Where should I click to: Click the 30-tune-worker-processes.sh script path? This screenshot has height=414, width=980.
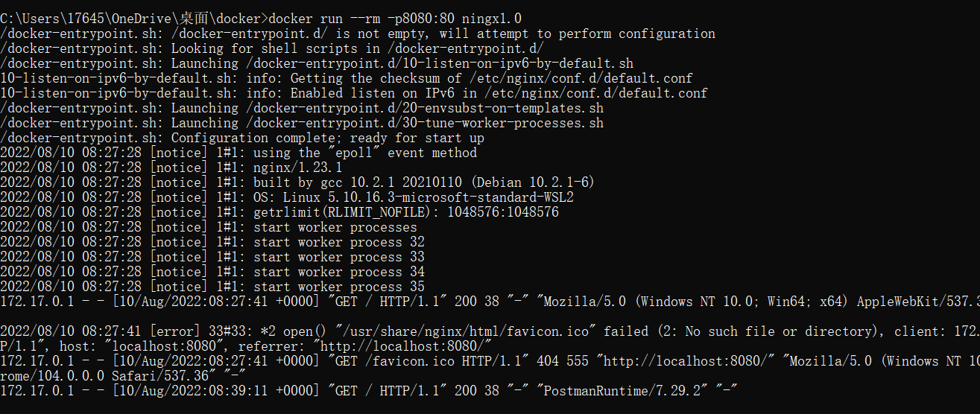[x=425, y=123]
